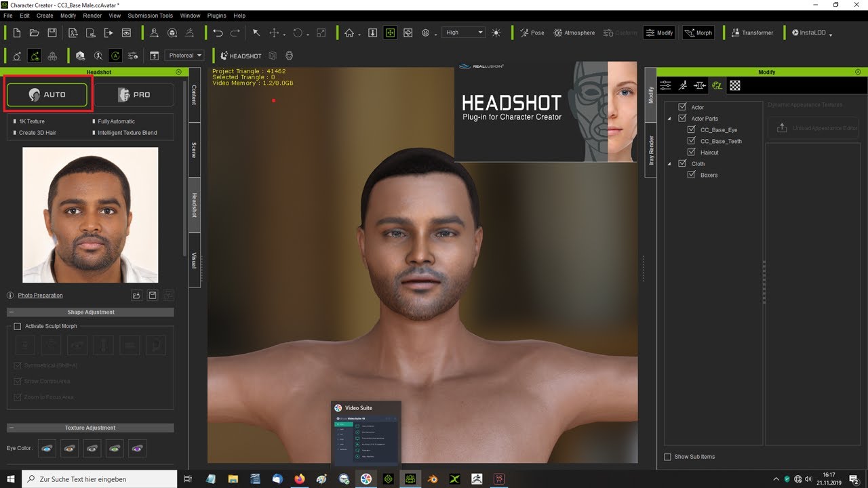Image resolution: width=868 pixels, height=488 pixels.
Task: Launch the Headshot plug-in from toolbar
Action: tap(240, 56)
